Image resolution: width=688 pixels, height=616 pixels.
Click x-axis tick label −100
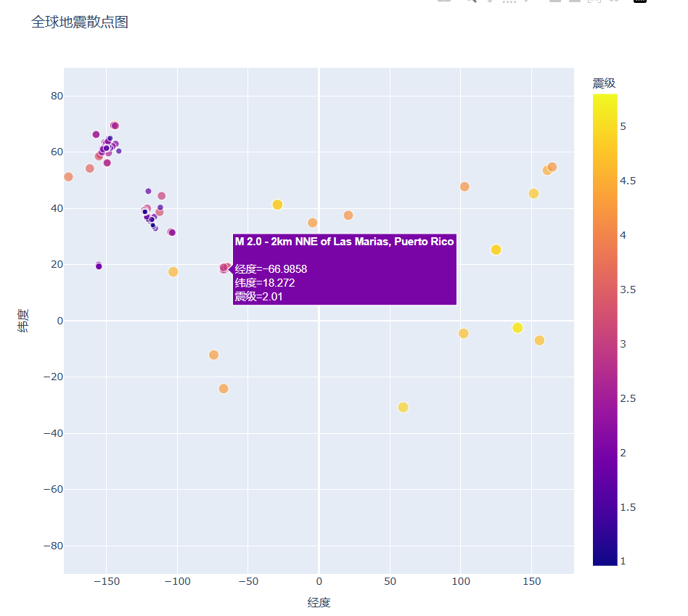coord(177,582)
